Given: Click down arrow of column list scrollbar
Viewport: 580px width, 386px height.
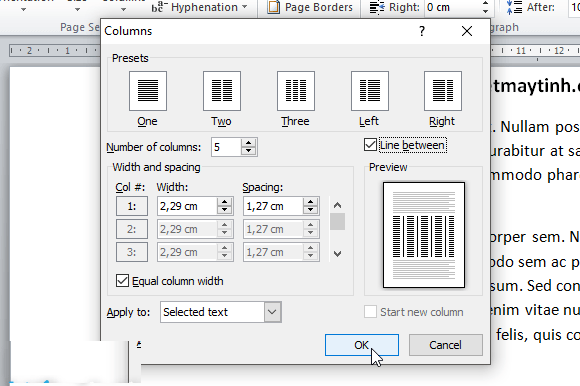Looking at the screenshot, I should (x=337, y=254).
